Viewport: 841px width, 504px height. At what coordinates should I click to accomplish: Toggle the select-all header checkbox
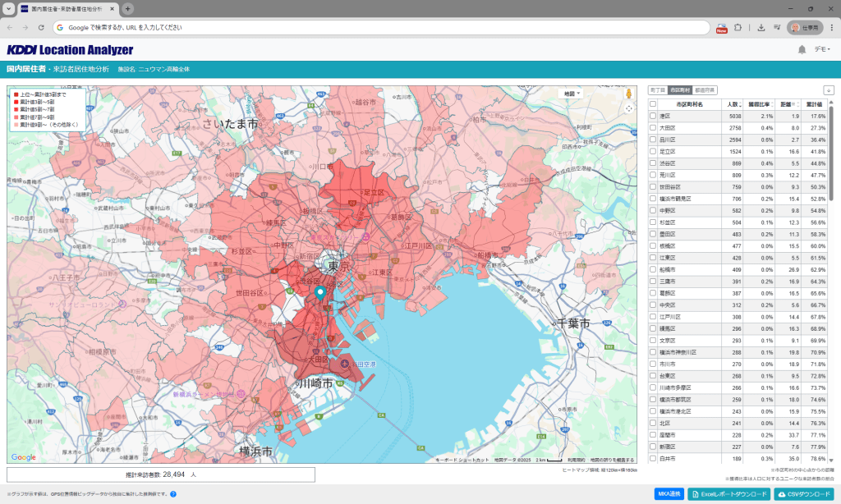[653, 104]
